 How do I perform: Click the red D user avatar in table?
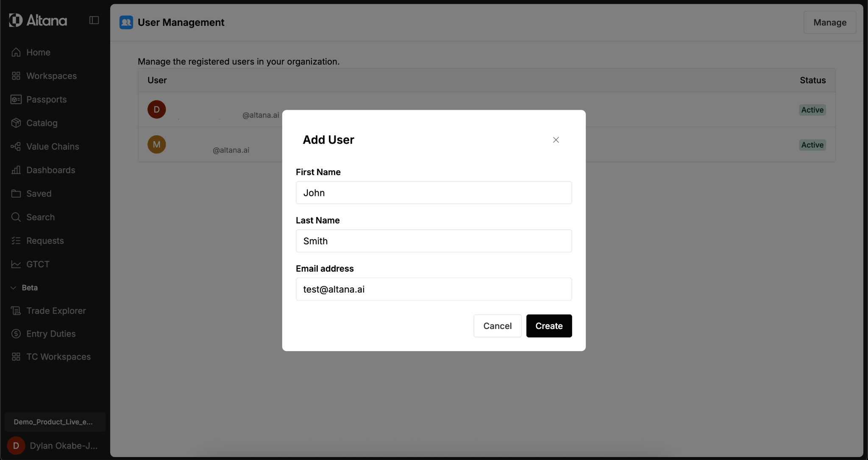click(x=157, y=109)
